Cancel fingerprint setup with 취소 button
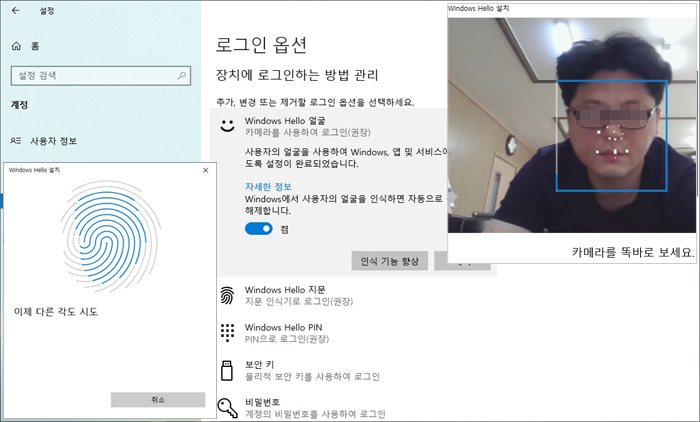This screenshot has height=422, width=700. tap(158, 400)
